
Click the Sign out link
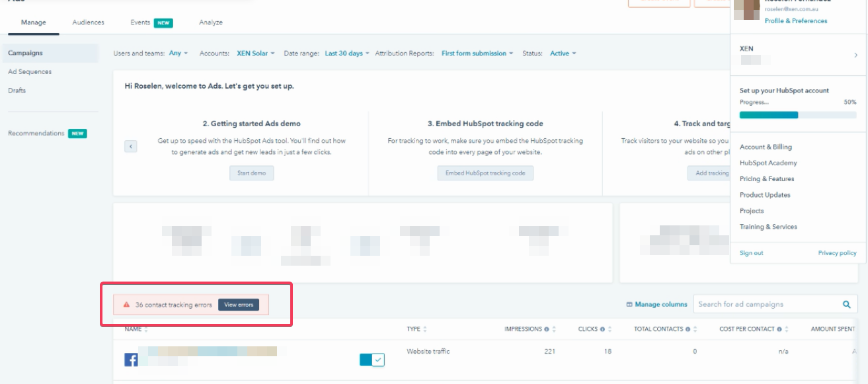coord(751,253)
